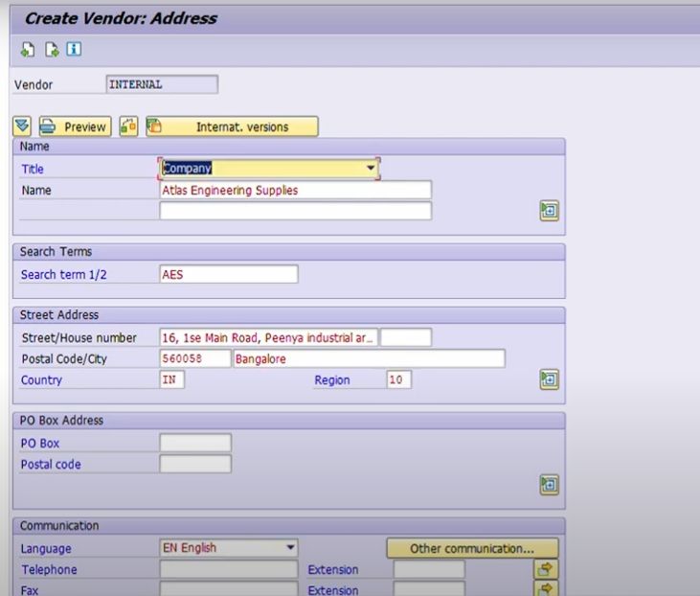
Task: Click the Vendor field showing INTERNAL
Action: (162, 84)
